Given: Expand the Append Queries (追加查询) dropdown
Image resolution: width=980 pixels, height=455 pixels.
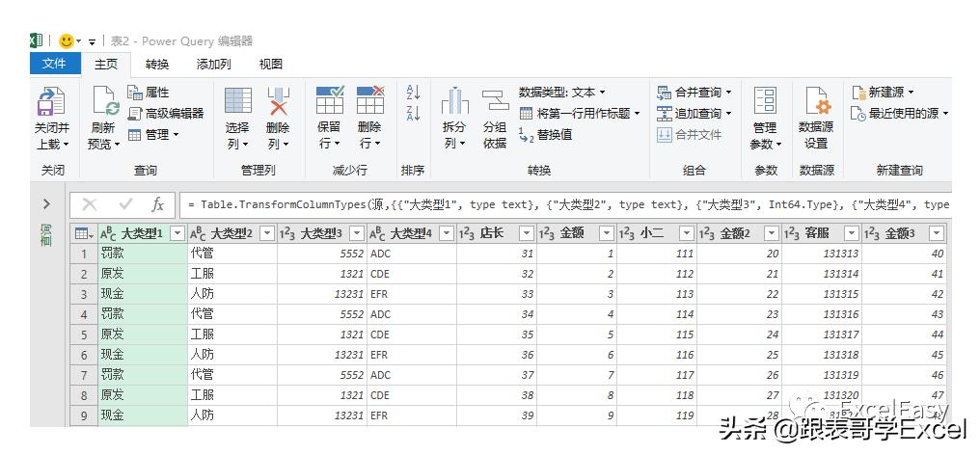Looking at the screenshot, I should coord(728,114).
